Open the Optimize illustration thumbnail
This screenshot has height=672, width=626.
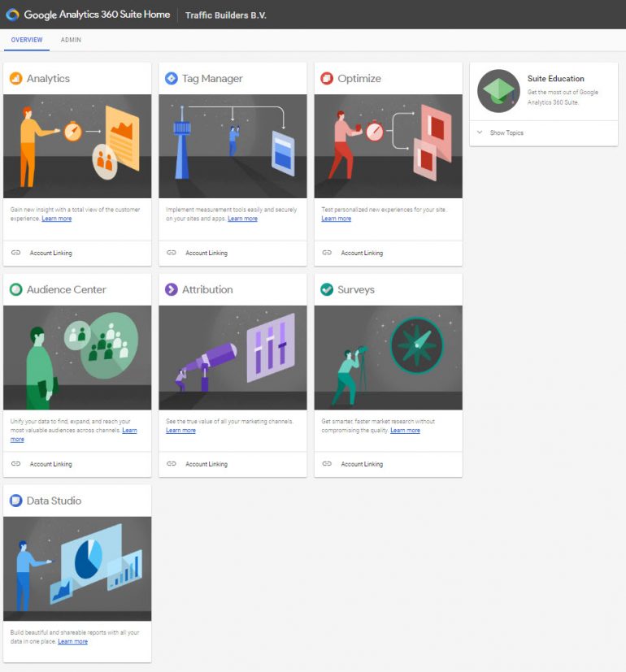point(388,146)
